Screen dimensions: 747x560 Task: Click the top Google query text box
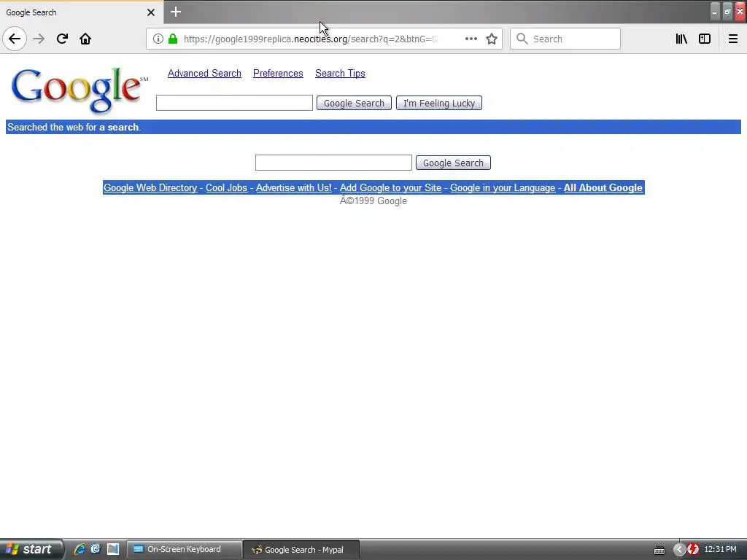pos(234,103)
